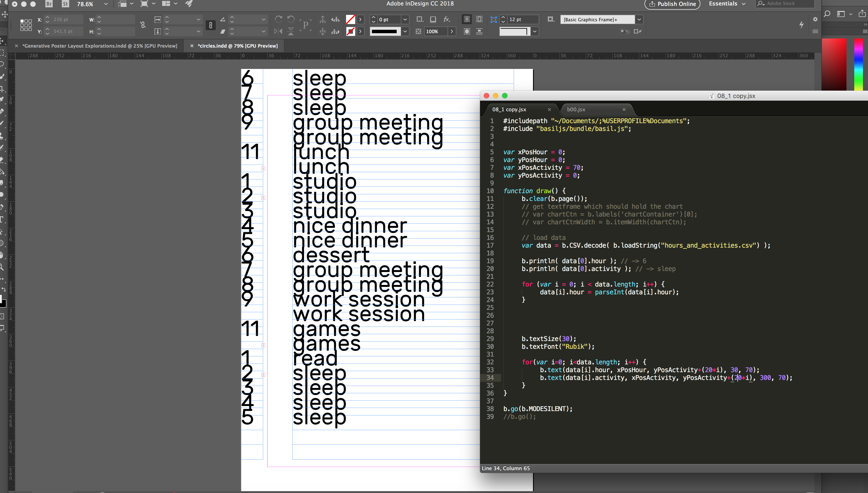Expand the stroke color options arrow

coord(360,32)
